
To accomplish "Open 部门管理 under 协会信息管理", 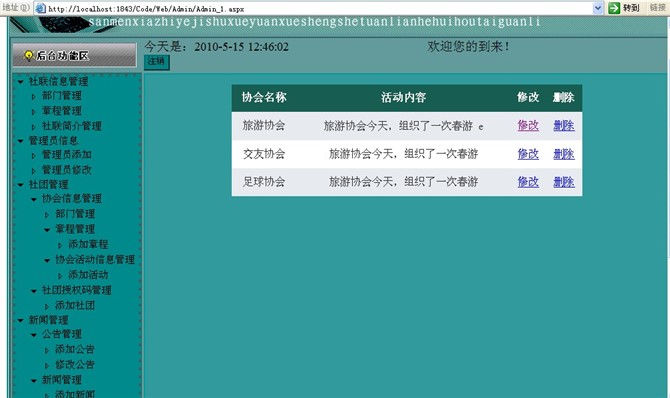I will (75, 214).
